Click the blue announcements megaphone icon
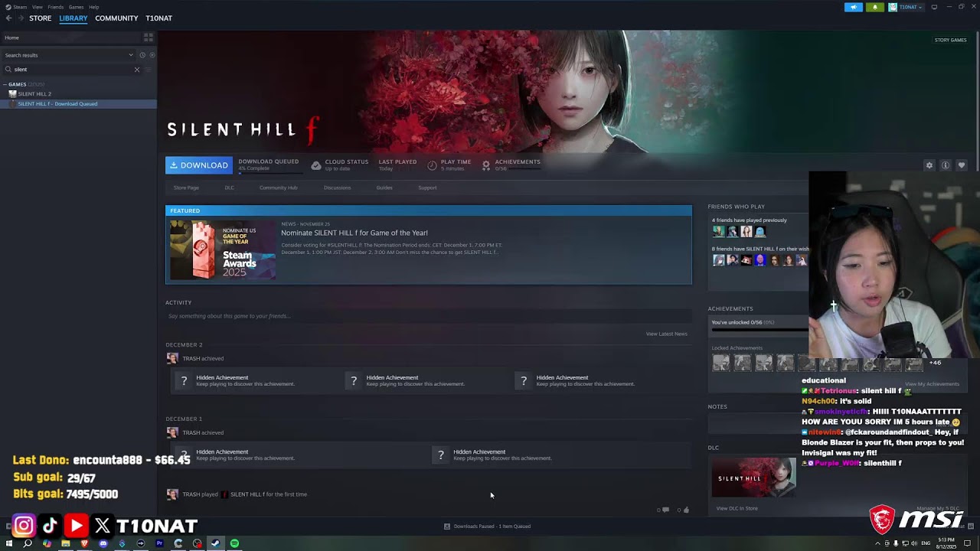Image resolution: width=980 pixels, height=551 pixels. [854, 7]
